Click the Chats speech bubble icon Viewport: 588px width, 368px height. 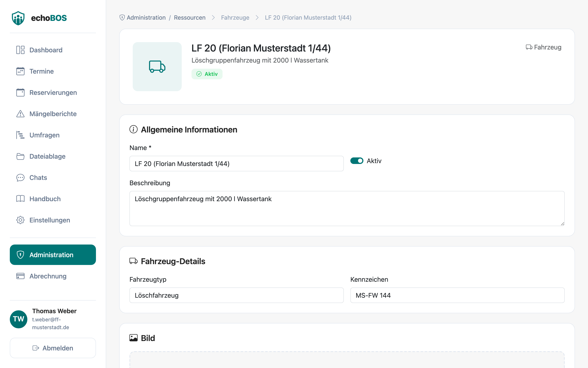click(20, 178)
